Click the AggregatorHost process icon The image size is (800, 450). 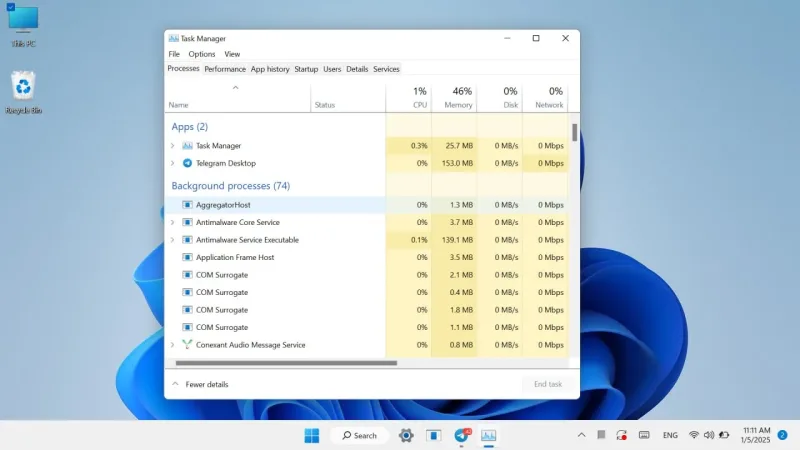pyautogui.click(x=187, y=205)
